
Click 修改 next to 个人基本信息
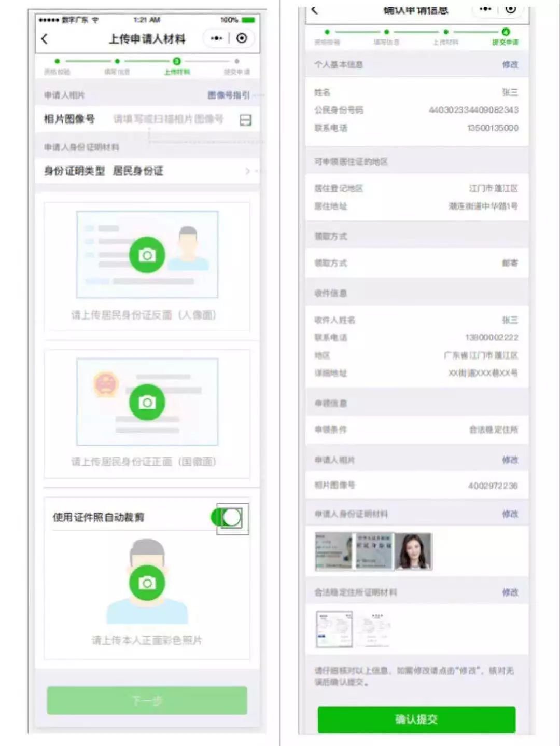pyautogui.click(x=510, y=64)
